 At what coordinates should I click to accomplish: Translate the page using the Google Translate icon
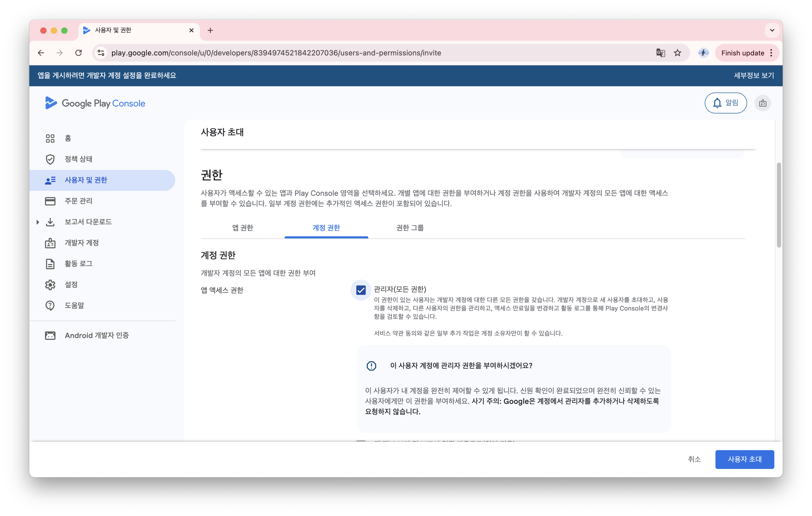661,53
